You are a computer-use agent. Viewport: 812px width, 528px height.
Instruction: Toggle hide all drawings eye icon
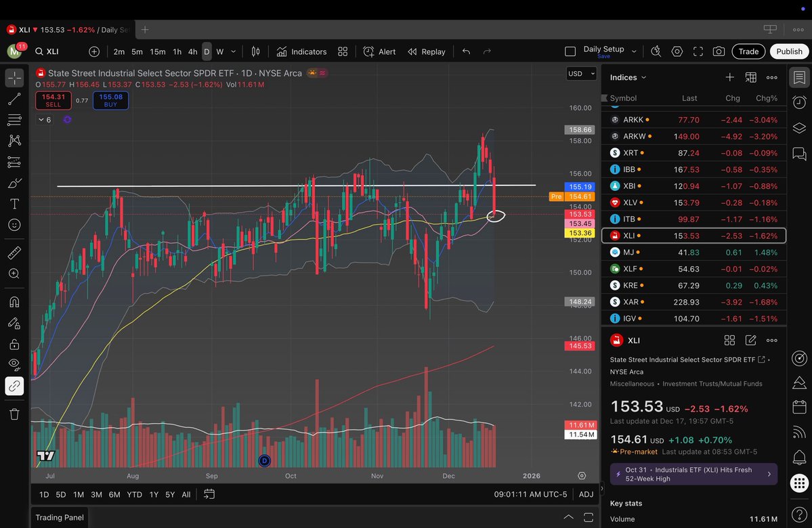click(14, 364)
